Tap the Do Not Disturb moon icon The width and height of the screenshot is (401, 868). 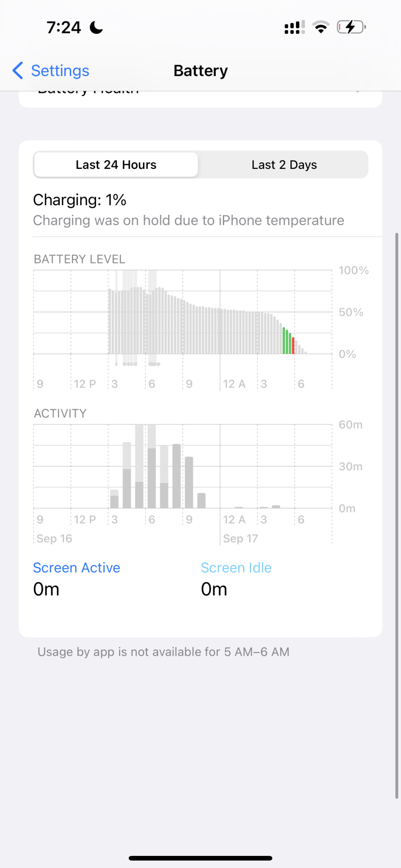(x=96, y=28)
